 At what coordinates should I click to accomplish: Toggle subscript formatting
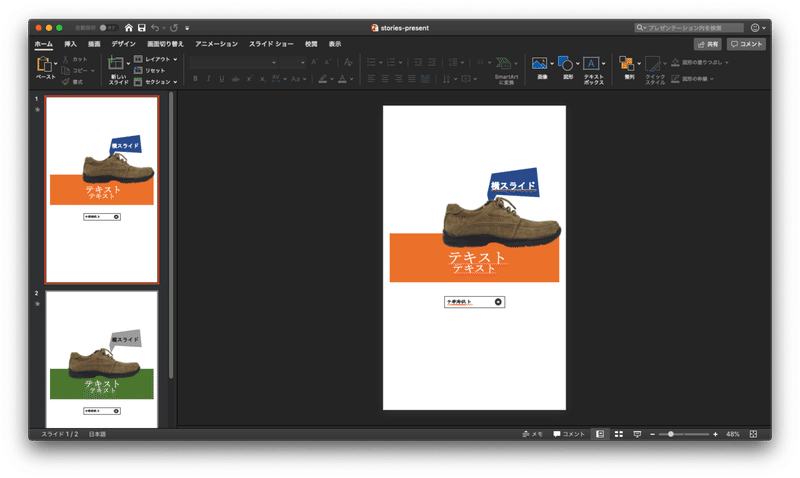click(262, 79)
